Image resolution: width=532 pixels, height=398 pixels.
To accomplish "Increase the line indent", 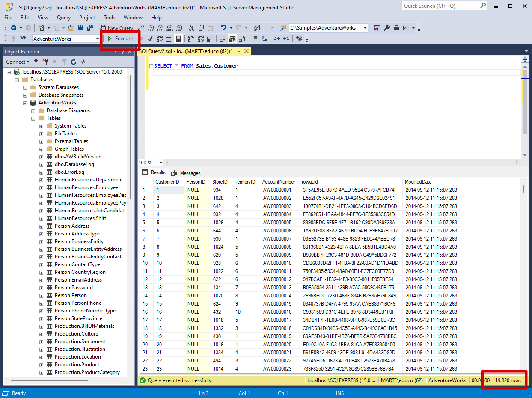I will [x=286, y=39].
